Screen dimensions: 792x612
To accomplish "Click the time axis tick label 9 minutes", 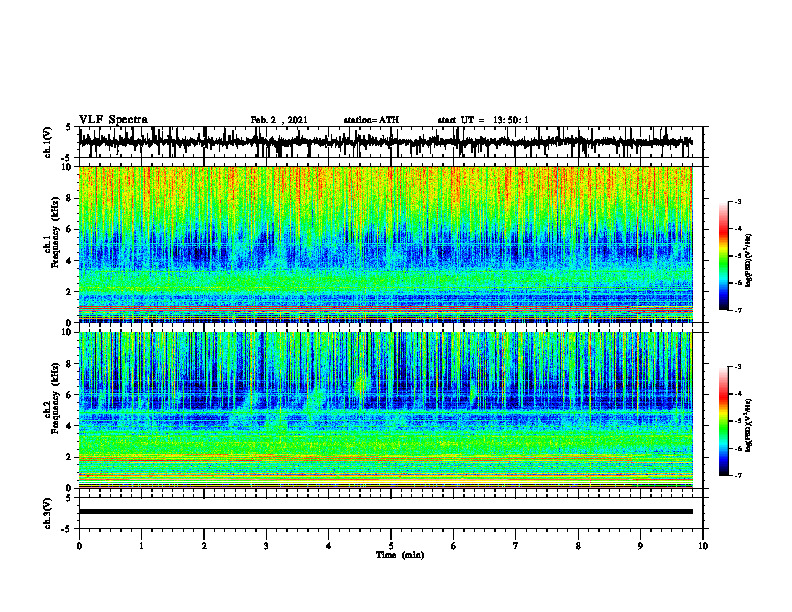I will click(640, 546).
